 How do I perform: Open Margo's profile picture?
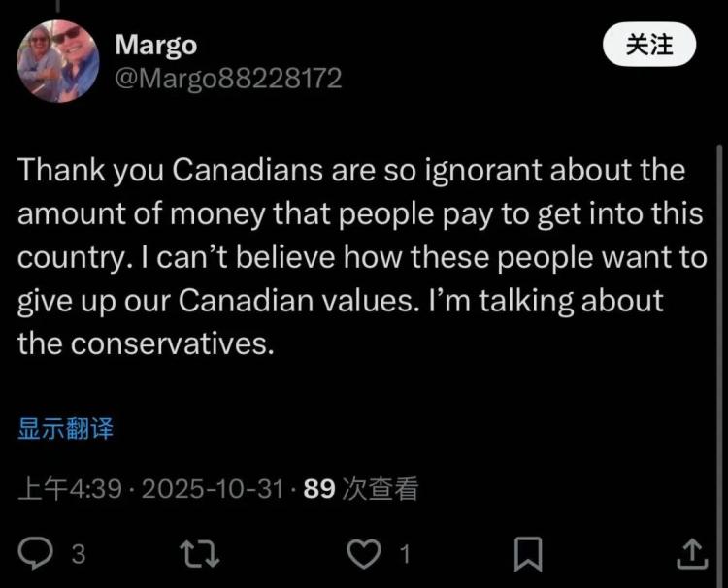pos(58,60)
